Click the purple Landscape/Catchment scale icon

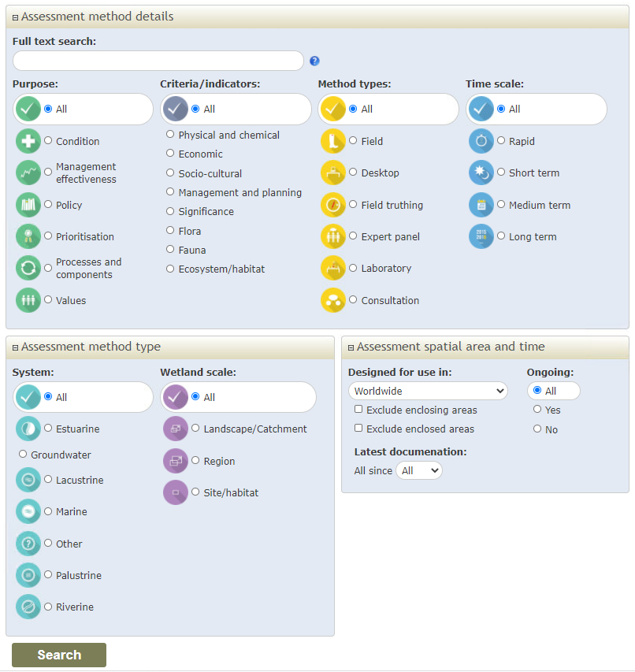[176, 429]
